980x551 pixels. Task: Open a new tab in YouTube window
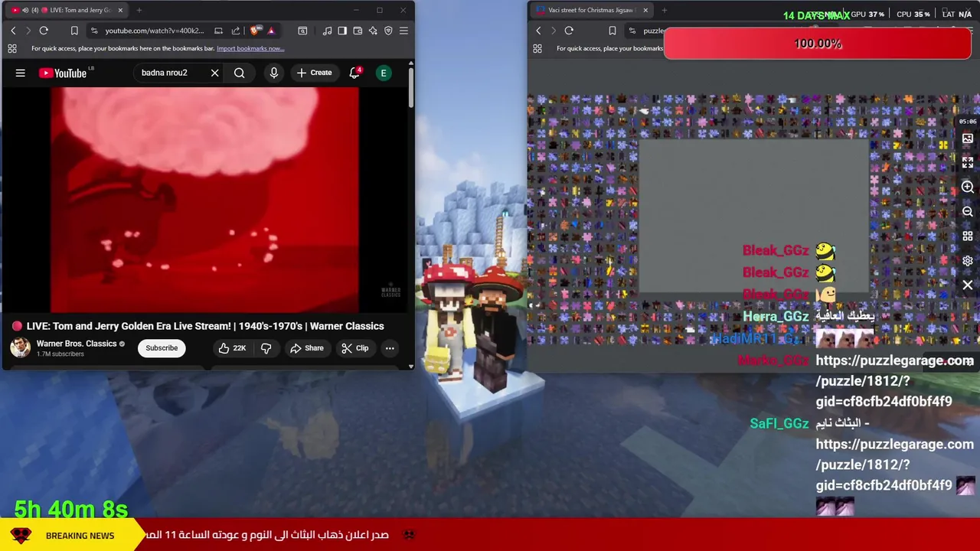click(139, 11)
